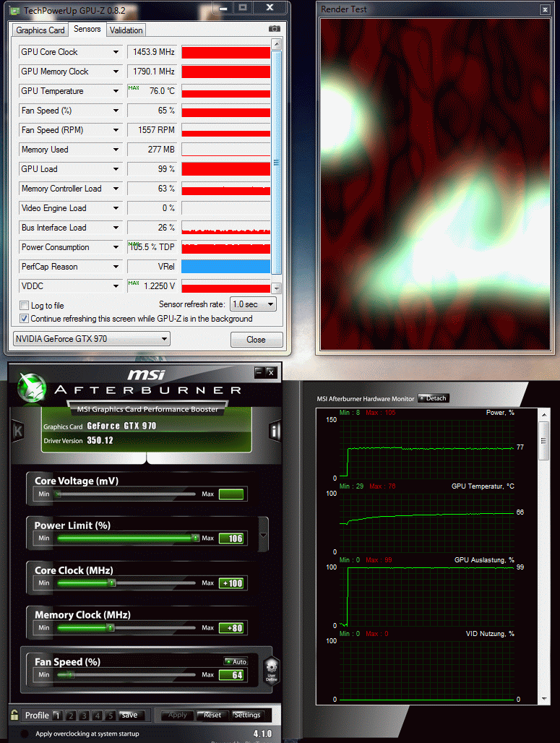The image size is (560, 743).
Task: Open Afterburner Settings
Action: pos(247,715)
